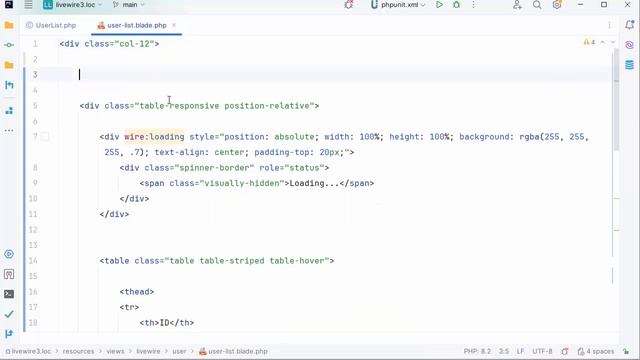Open Search Everywhere magnifier
Image resolution: width=640 pixels, height=360 pixels.
(x=537, y=5)
